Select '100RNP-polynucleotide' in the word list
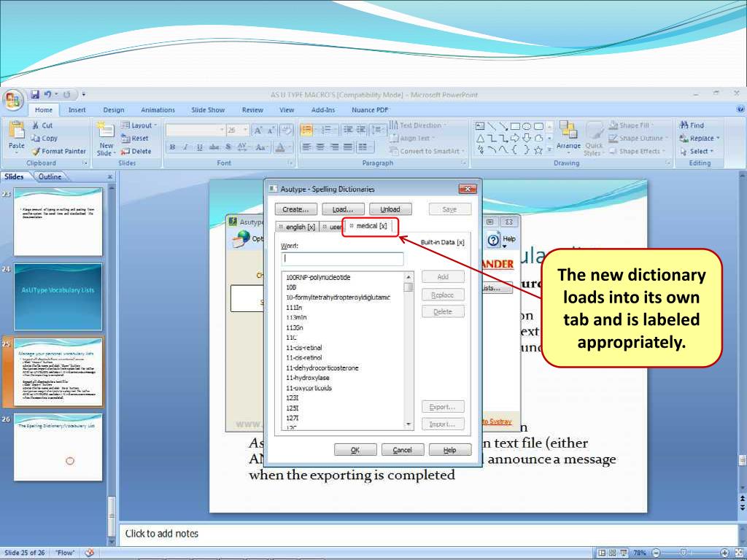Screen dimensions: 747x560 318,277
